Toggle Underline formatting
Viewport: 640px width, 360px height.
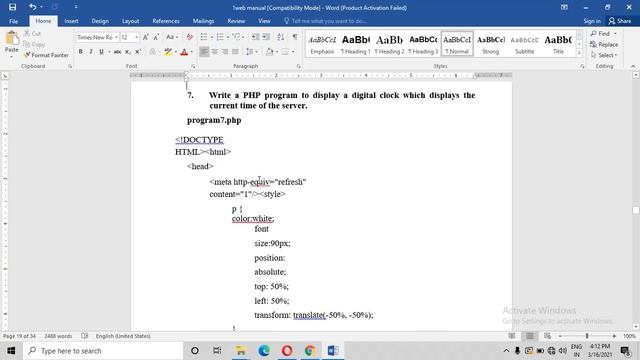tap(101, 52)
